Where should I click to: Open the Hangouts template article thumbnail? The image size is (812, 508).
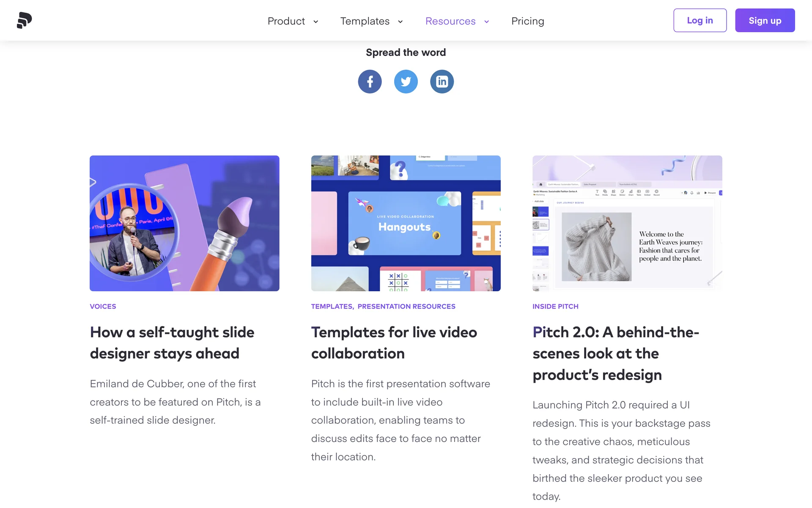pyautogui.click(x=406, y=223)
